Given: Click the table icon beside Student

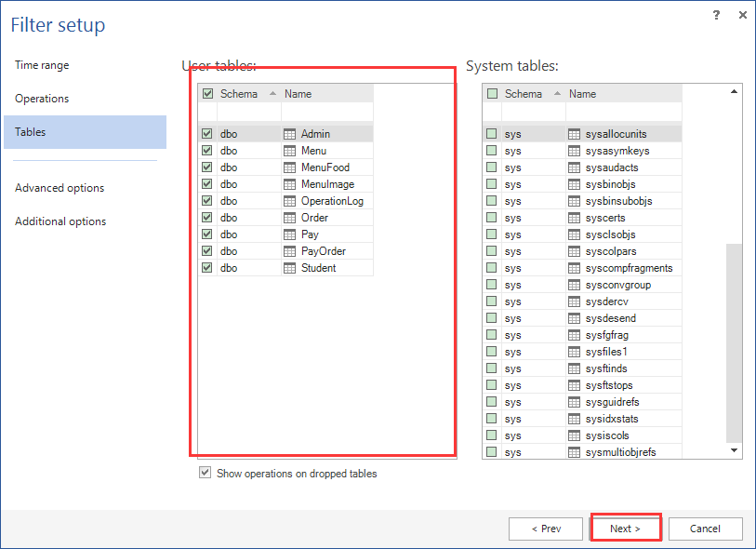Looking at the screenshot, I should point(291,267).
